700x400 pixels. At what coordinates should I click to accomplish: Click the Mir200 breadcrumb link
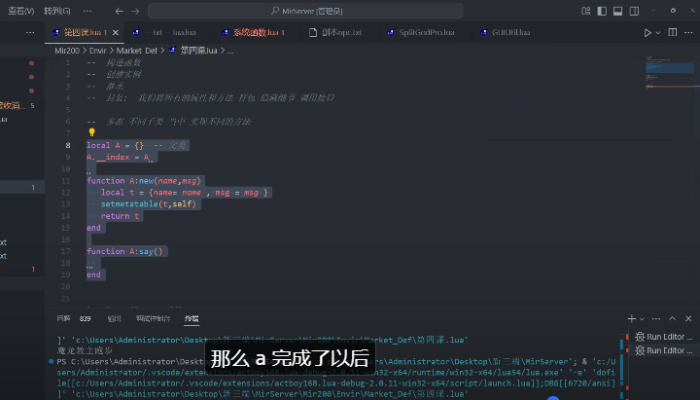[68, 48]
